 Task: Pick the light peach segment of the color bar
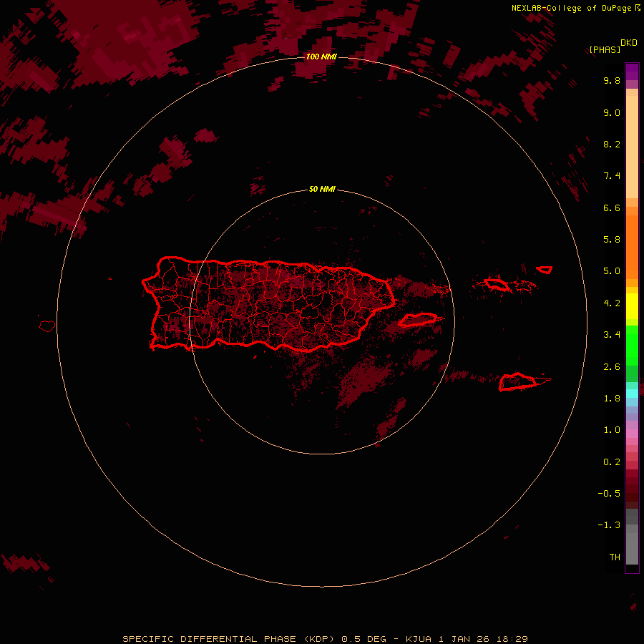(632, 147)
